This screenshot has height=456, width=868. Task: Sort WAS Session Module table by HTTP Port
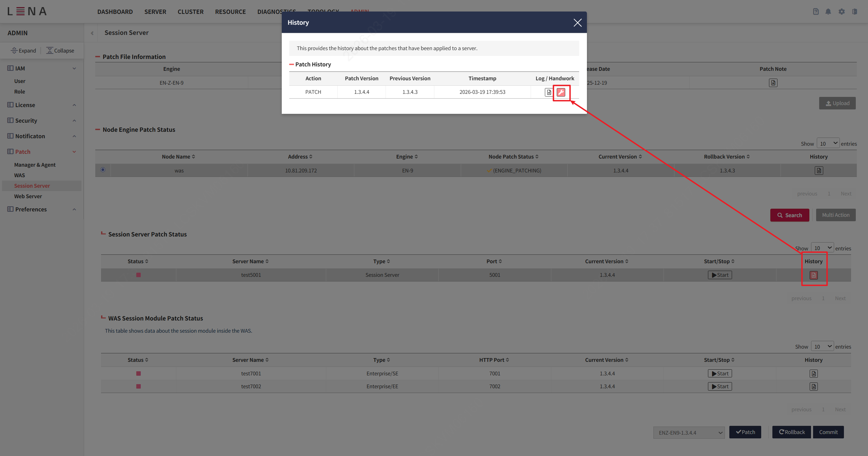(x=494, y=360)
